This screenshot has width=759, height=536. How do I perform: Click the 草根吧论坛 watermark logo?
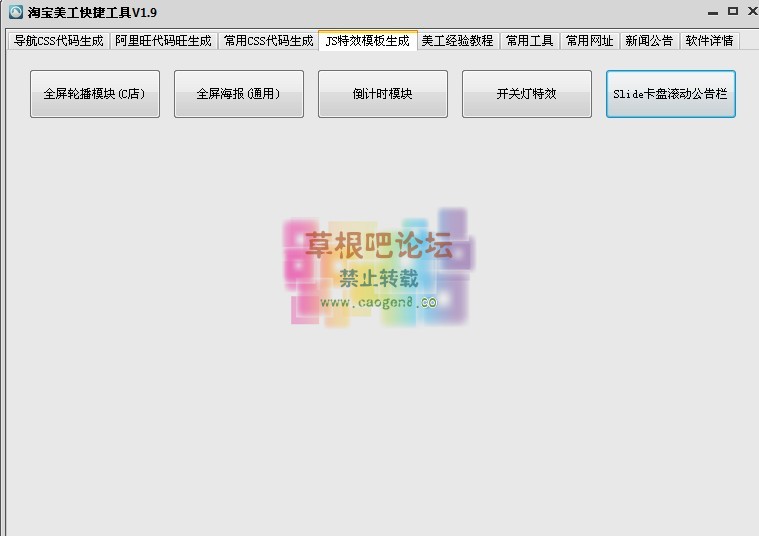[x=378, y=246]
